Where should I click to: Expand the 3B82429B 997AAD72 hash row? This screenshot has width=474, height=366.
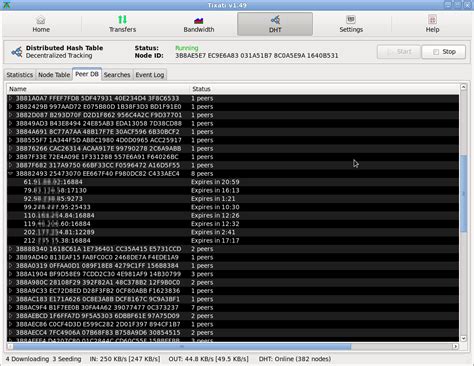pyautogui.click(x=10, y=107)
